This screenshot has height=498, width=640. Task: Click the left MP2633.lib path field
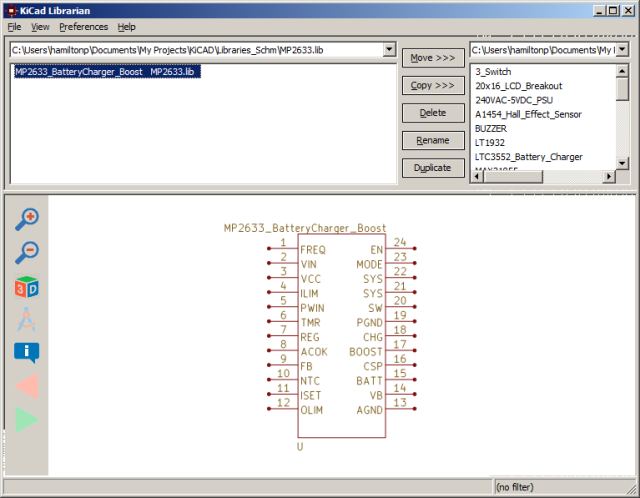click(x=197, y=50)
